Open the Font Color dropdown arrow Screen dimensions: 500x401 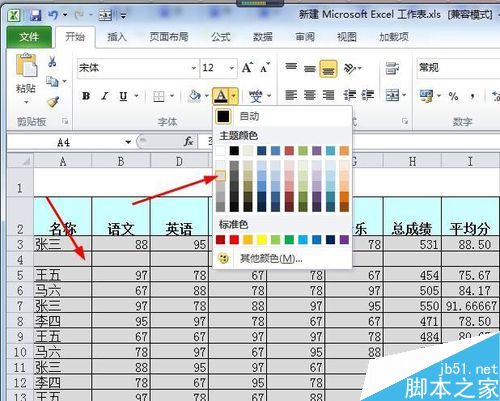point(234,96)
